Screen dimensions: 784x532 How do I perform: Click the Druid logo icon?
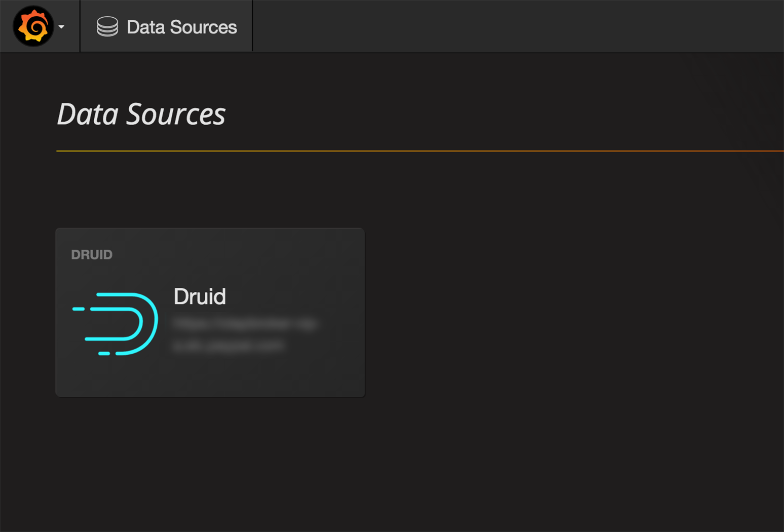(116, 324)
